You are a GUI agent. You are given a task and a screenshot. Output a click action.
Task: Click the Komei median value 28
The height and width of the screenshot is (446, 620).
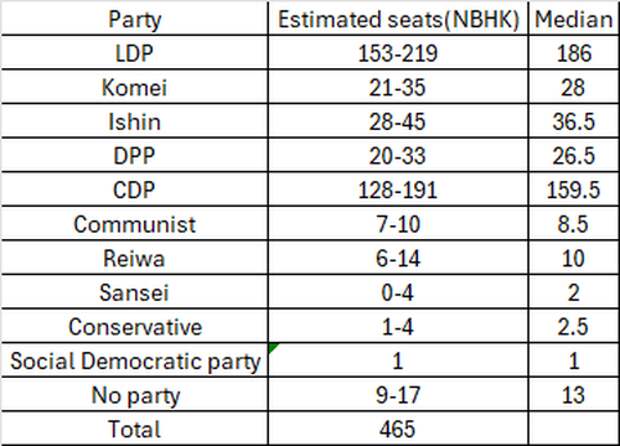(x=574, y=87)
